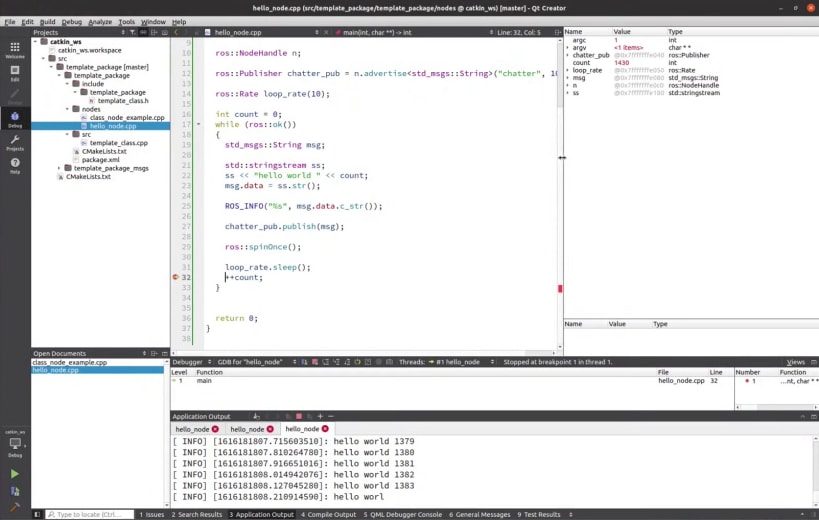
Task: Open 6 General Messages pane
Action: pos(479,515)
